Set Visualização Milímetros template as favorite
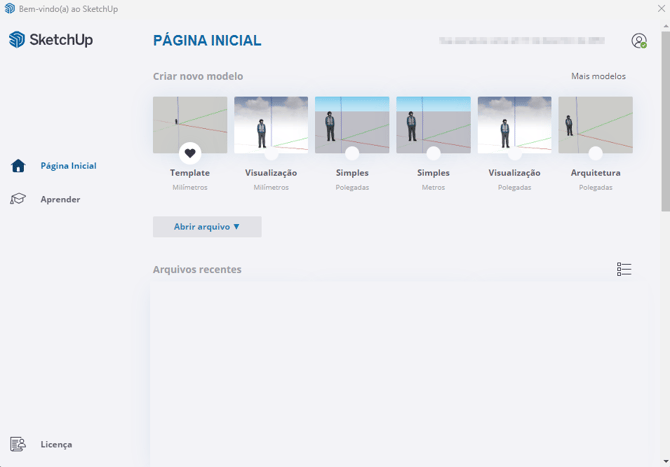 point(271,153)
